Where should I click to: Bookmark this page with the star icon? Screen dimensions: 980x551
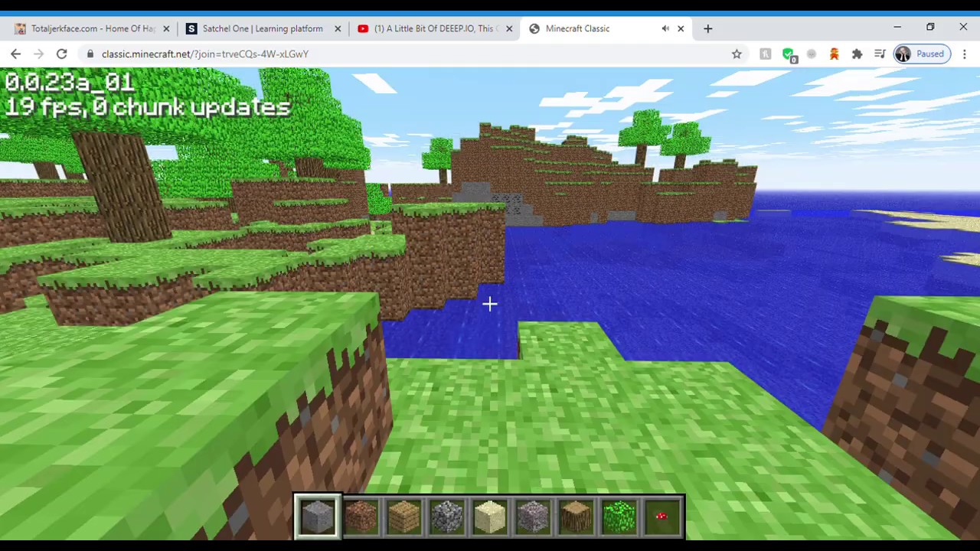click(x=737, y=54)
